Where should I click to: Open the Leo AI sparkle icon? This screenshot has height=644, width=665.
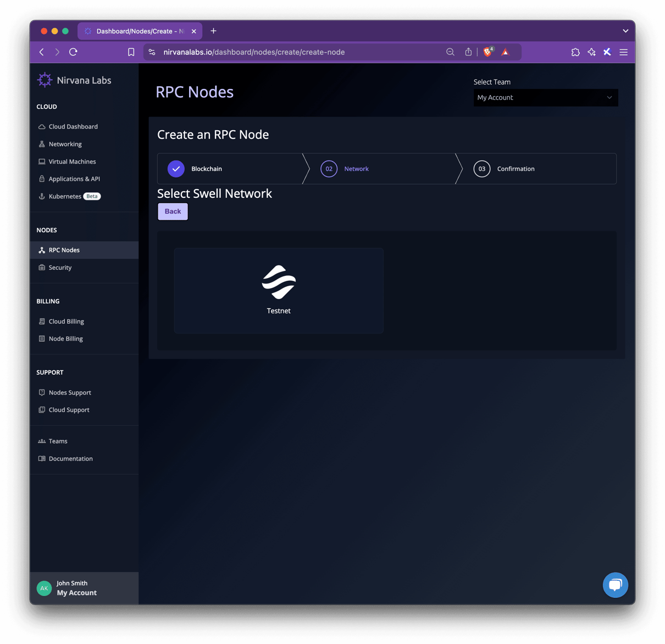click(x=591, y=52)
